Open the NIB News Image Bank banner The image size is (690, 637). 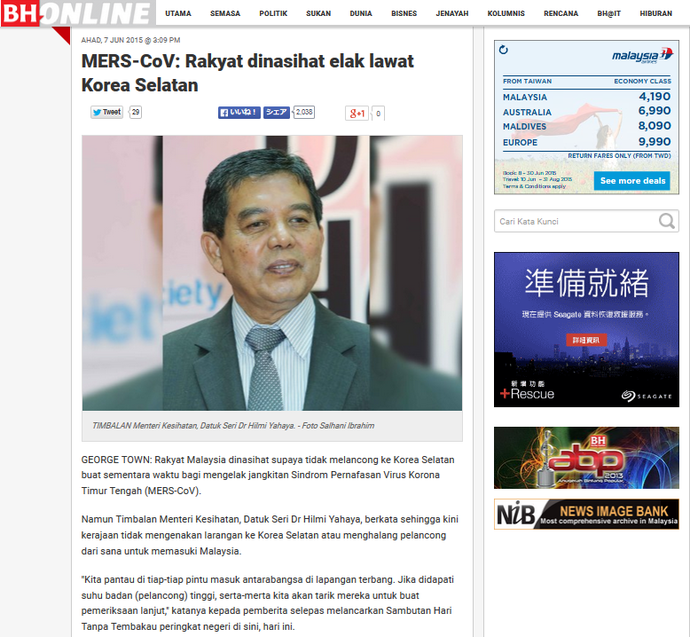pos(586,514)
